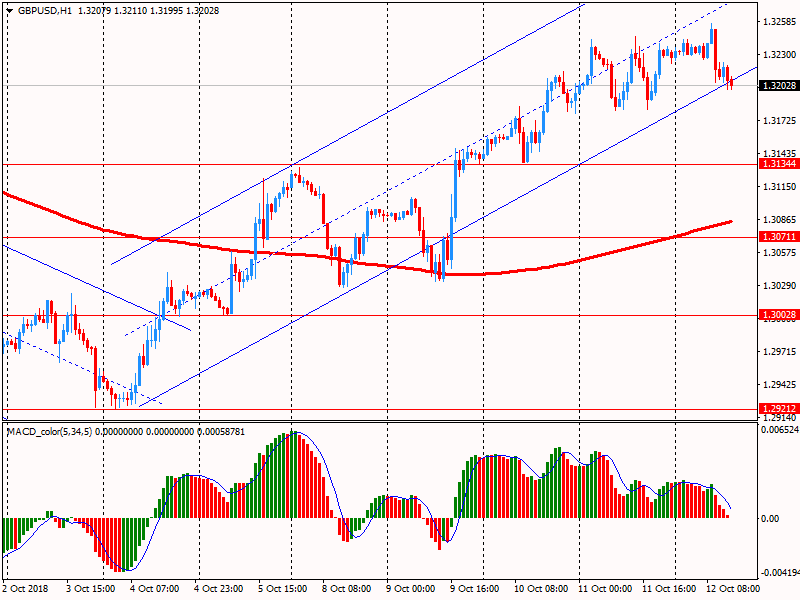800x600 pixels.
Task: Click the 1.31725 price axis label
Action: (780, 121)
